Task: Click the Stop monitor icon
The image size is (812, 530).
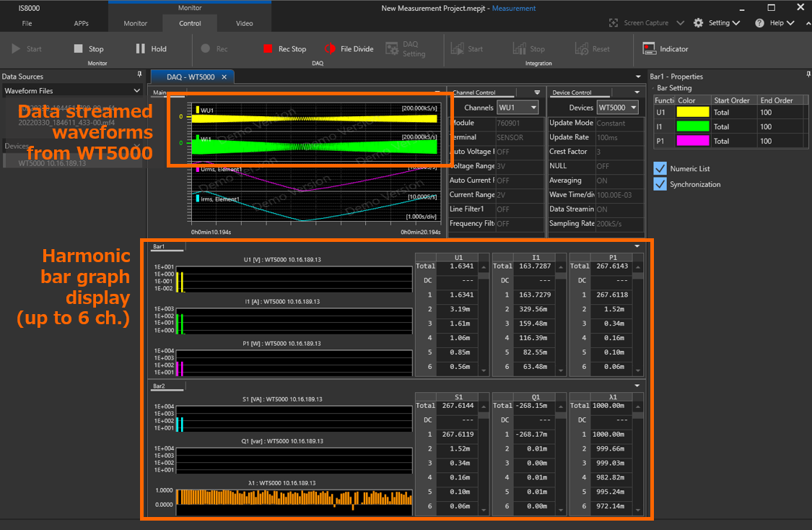Action: tap(79, 49)
